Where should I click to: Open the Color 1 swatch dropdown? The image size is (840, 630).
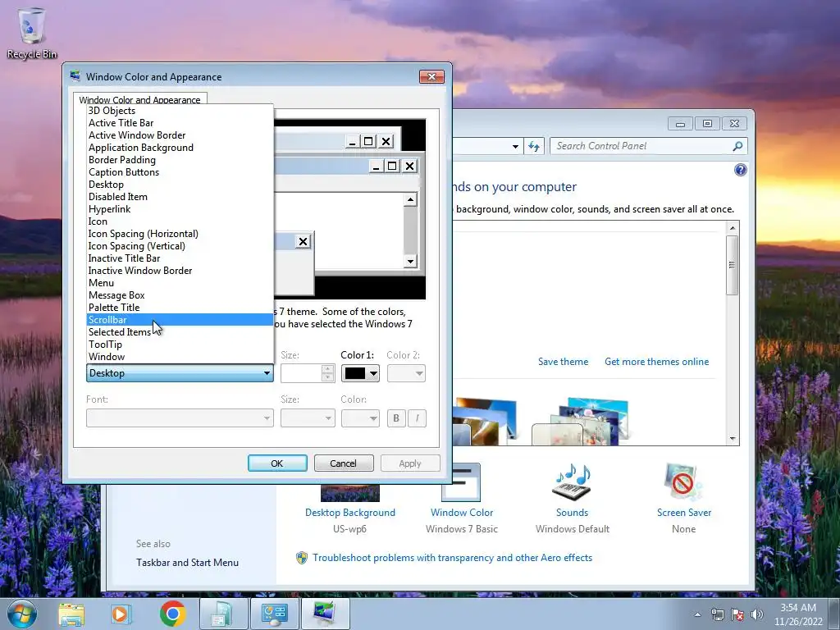361,373
